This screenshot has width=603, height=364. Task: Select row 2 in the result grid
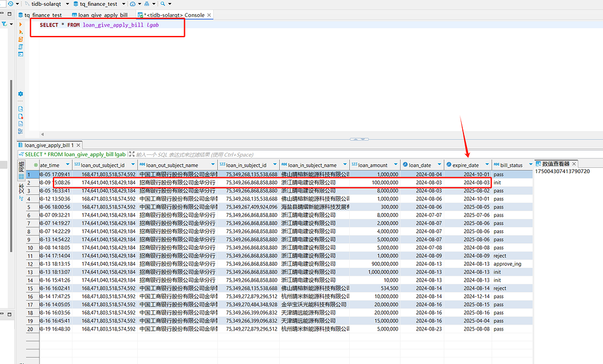click(x=28, y=181)
